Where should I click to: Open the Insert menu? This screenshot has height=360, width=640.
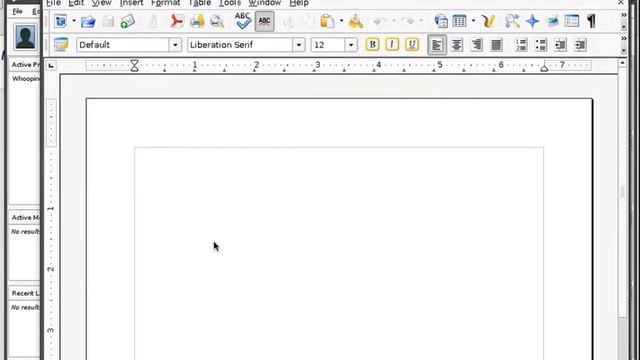[131, 3]
